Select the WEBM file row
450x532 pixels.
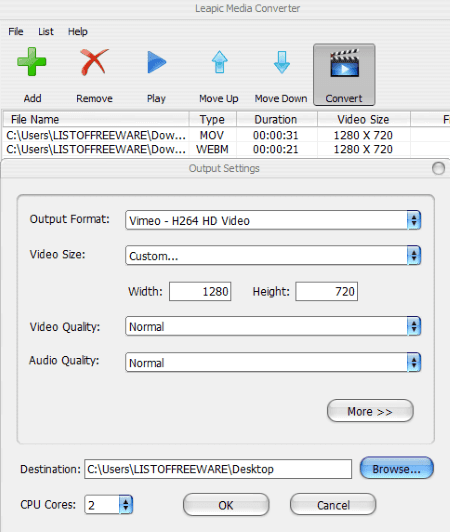point(227,149)
